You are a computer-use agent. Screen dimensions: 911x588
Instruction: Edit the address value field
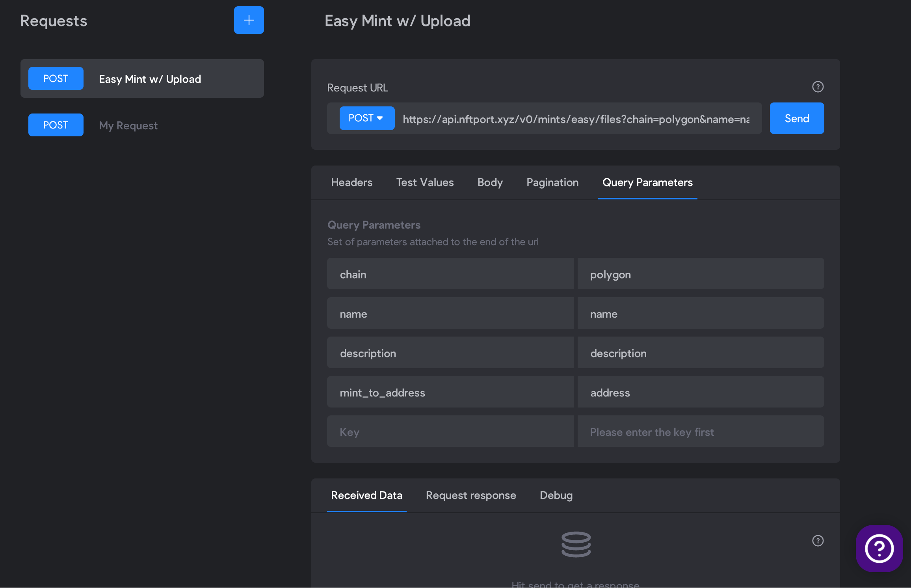coord(701,392)
